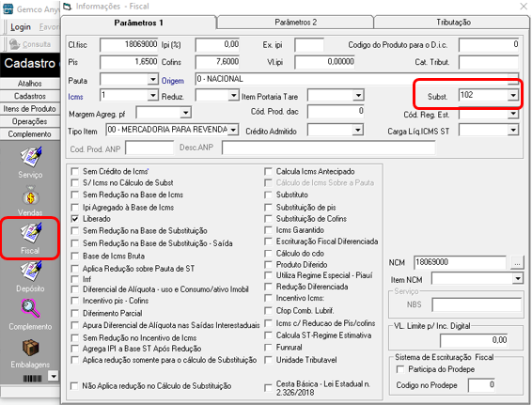Open the Depósito sidebar icon

pyautogui.click(x=30, y=271)
